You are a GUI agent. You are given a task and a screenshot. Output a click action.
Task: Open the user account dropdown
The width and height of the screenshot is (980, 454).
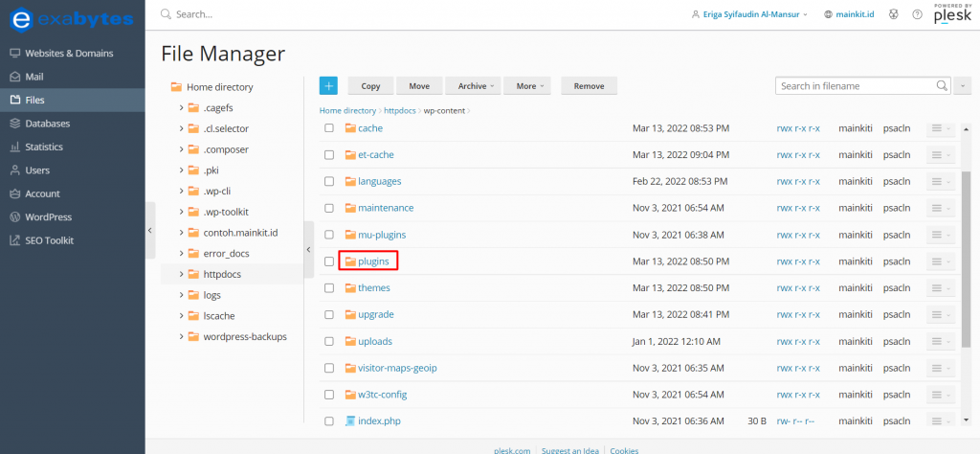[749, 14]
